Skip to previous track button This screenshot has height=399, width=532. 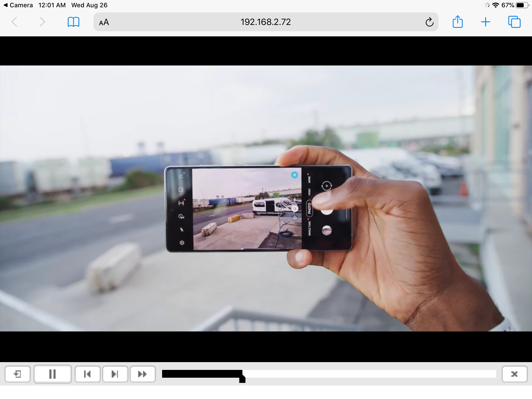tap(88, 374)
